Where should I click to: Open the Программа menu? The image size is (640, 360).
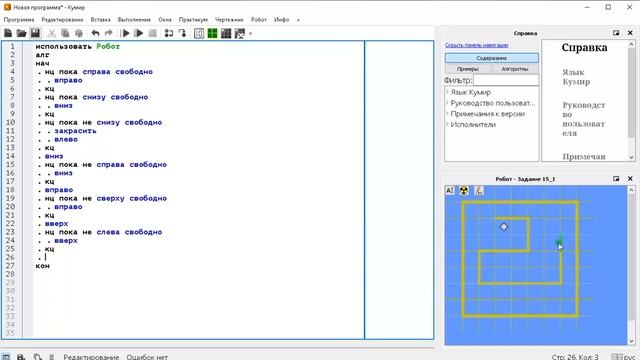[x=19, y=20]
